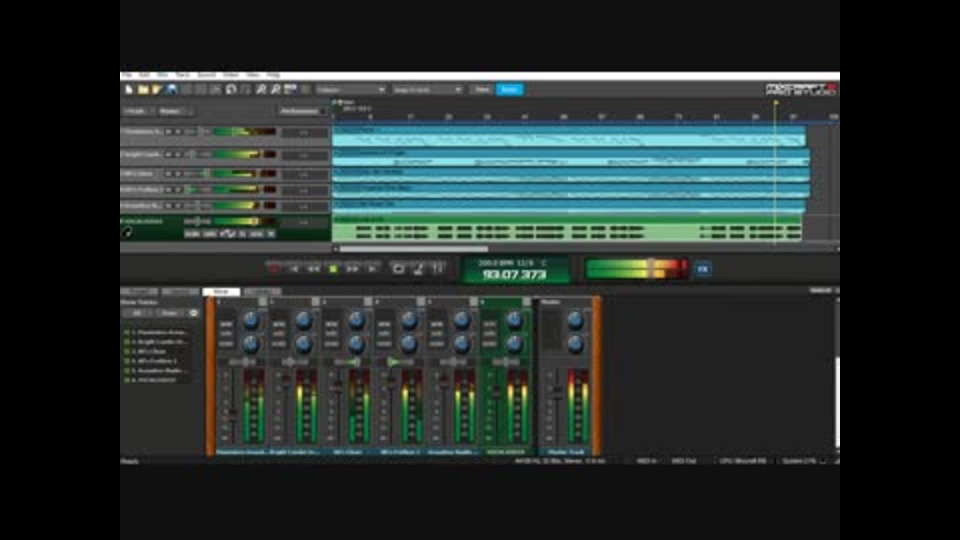
Task: Click the Performance button above tracks
Action: (303, 111)
